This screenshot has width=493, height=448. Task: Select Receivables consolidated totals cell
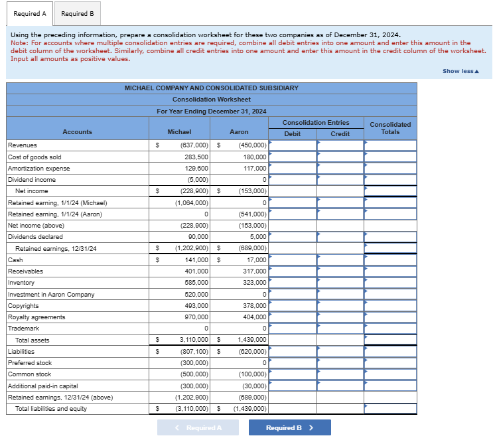coord(391,271)
